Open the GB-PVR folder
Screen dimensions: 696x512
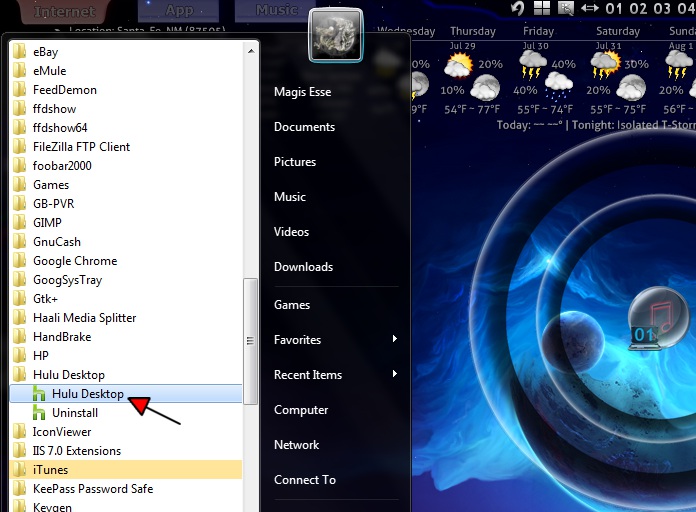pyautogui.click(x=126, y=203)
